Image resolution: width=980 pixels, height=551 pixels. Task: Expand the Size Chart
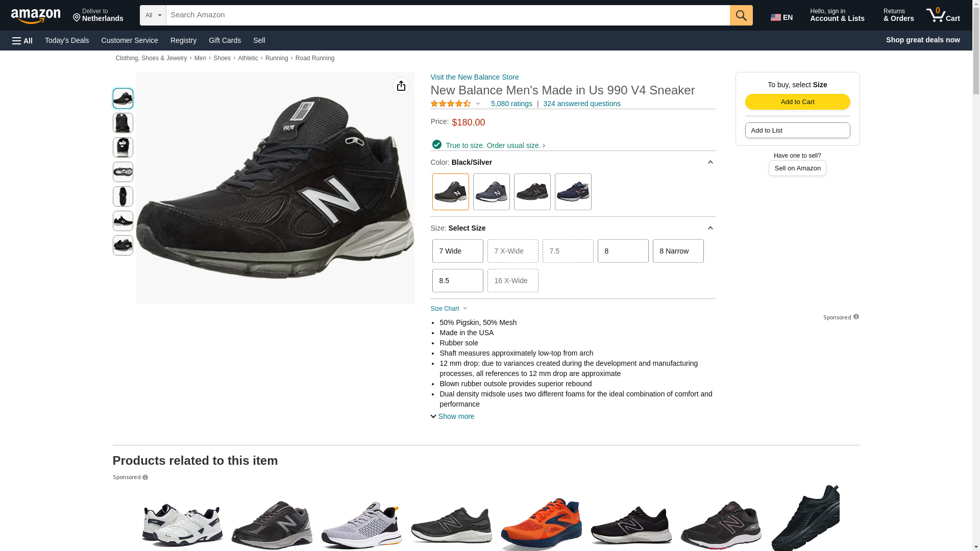pos(449,309)
